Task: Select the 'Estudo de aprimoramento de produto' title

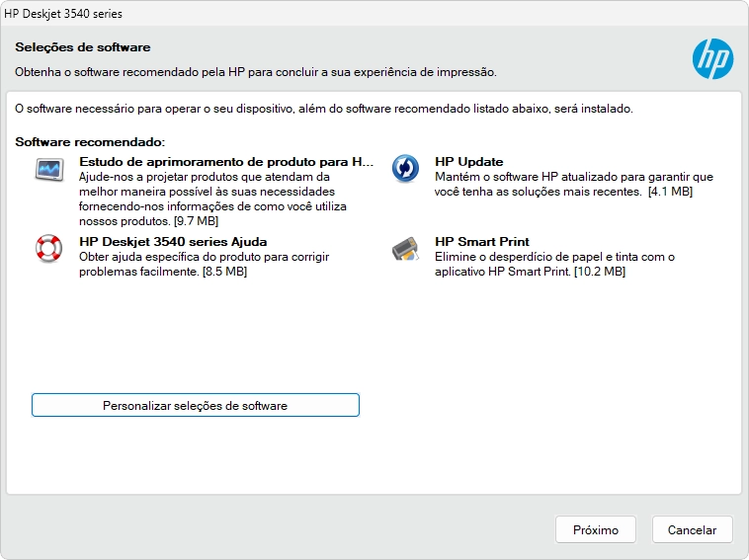Action: click(x=226, y=162)
